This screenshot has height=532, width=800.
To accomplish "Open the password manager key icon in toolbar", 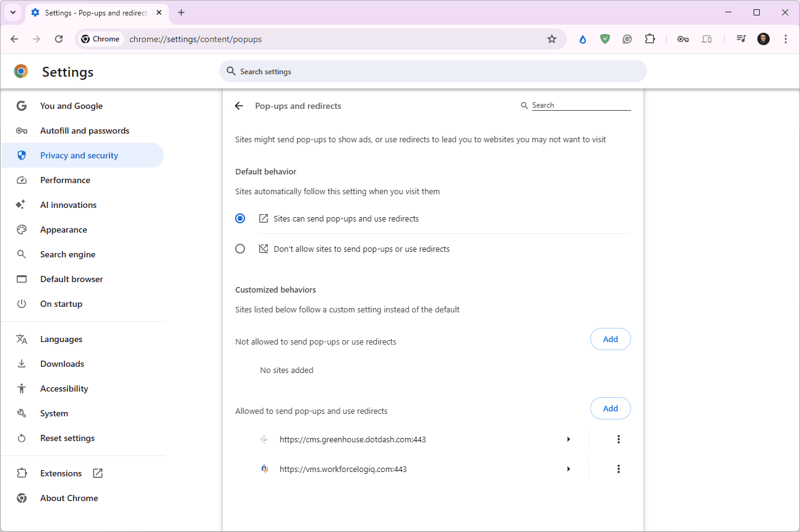I will (x=683, y=39).
